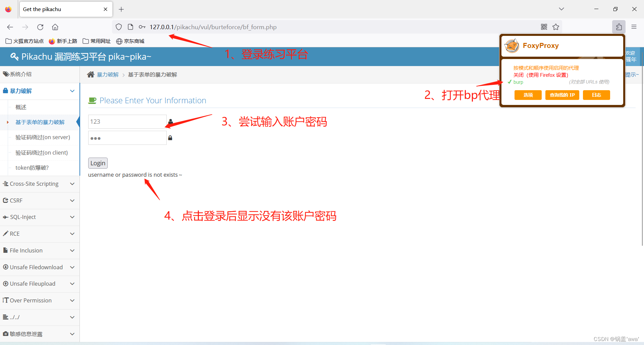Click the key icon in Pikachu header
The height and width of the screenshot is (345, 644).
tap(14, 57)
